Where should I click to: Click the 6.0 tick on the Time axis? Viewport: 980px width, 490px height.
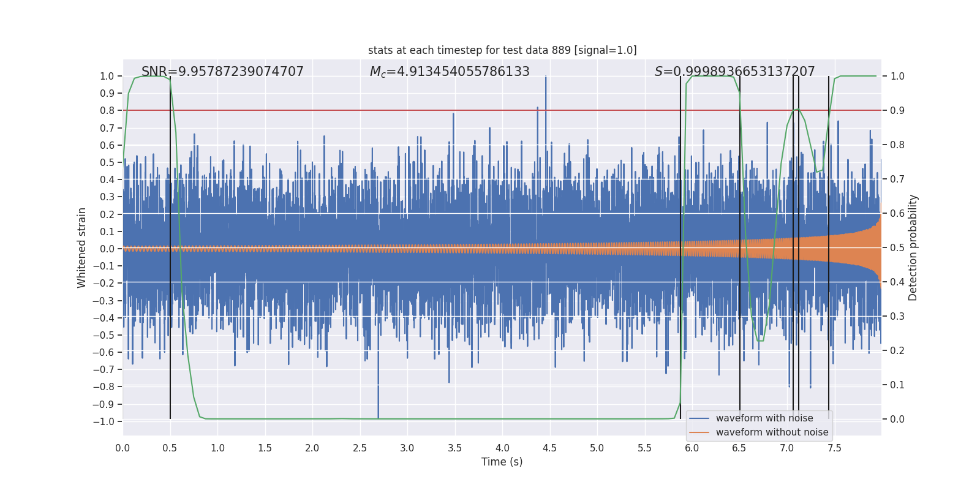click(x=692, y=448)
